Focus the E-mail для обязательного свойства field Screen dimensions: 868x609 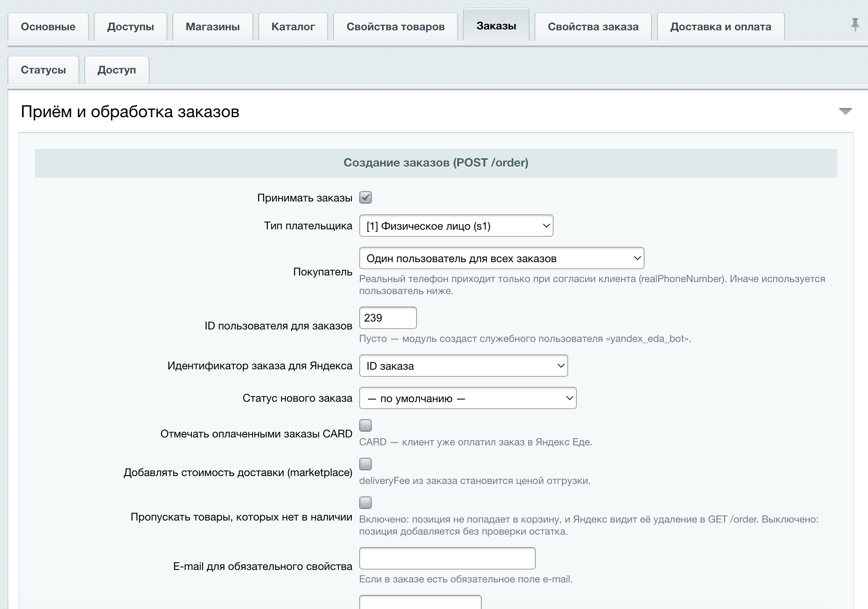[447, 558]
